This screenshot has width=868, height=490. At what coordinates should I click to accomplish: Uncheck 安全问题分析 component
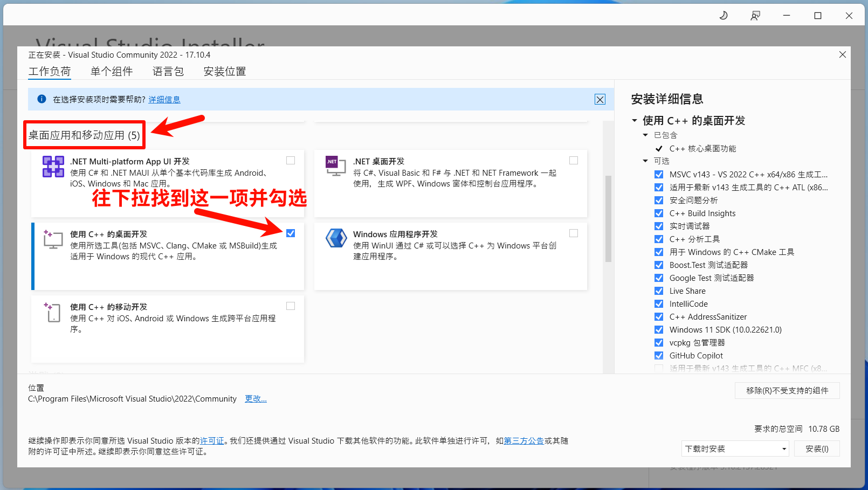tap(659, 200)
